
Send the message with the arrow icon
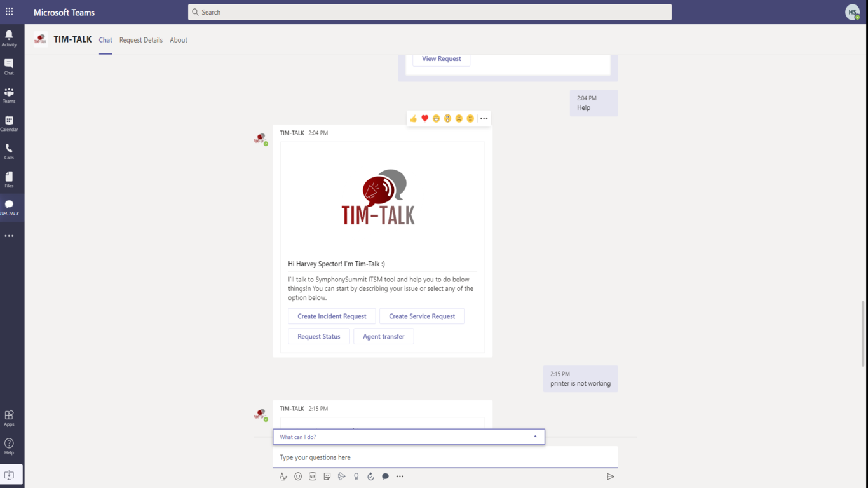[611, 477]
